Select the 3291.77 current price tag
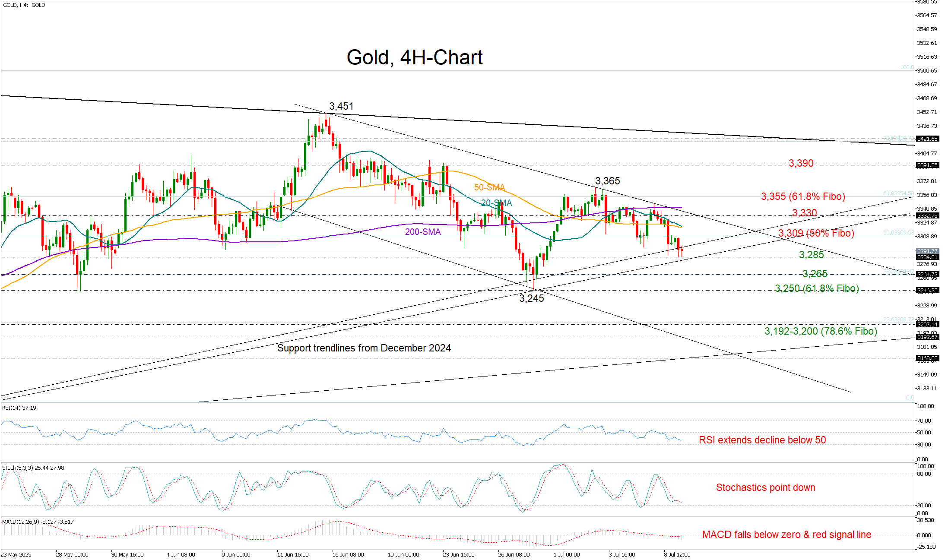 [927, 251]
